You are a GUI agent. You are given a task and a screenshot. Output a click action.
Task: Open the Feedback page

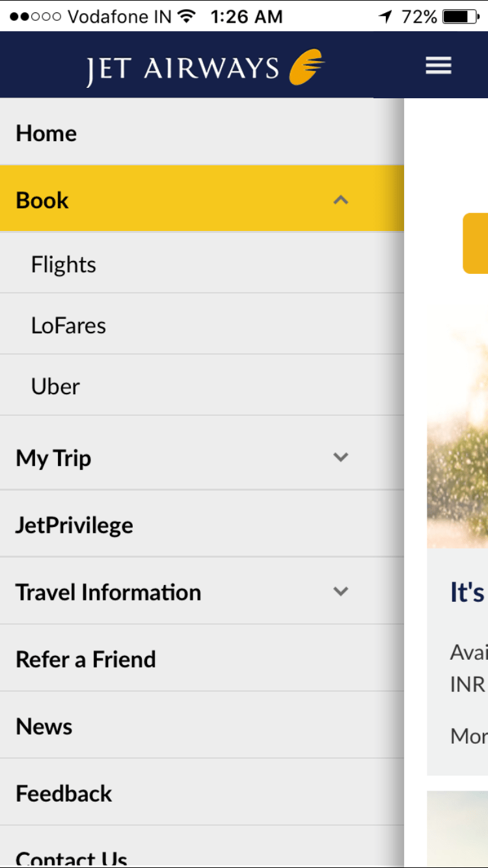pyautogui.click(x=63, y=793)
